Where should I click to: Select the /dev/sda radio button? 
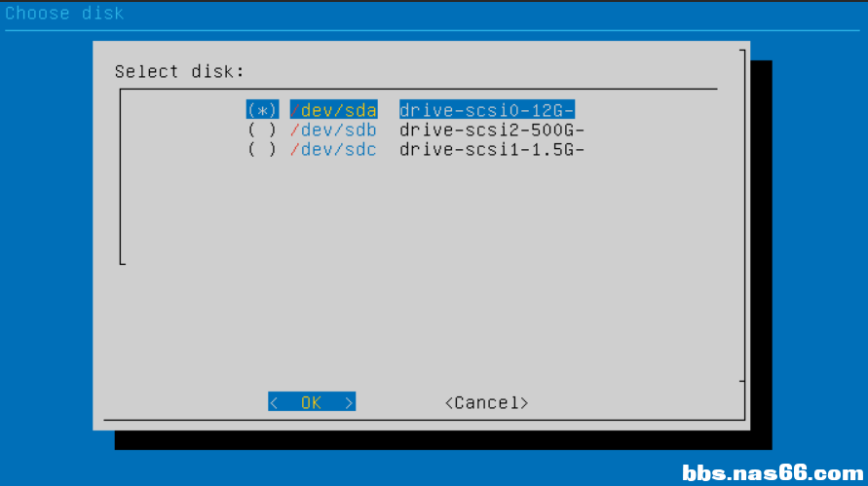click(x=262, y=110)
